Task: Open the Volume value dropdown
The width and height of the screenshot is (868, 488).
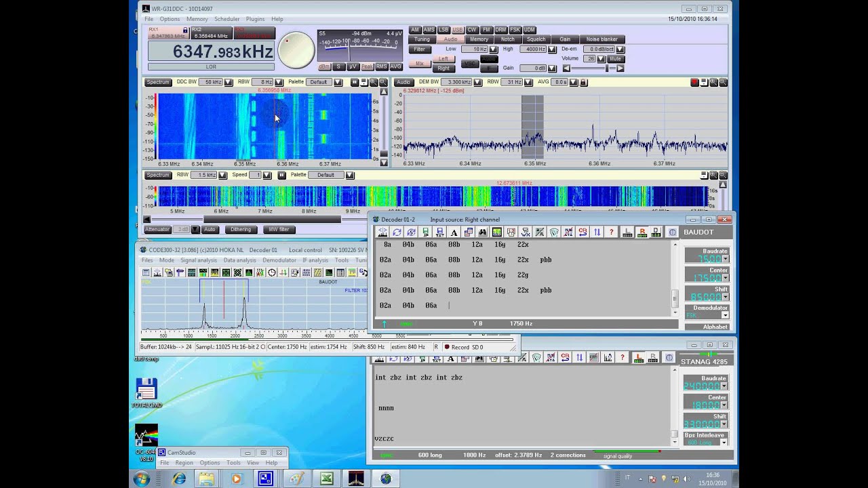Action: coord(601,59)
